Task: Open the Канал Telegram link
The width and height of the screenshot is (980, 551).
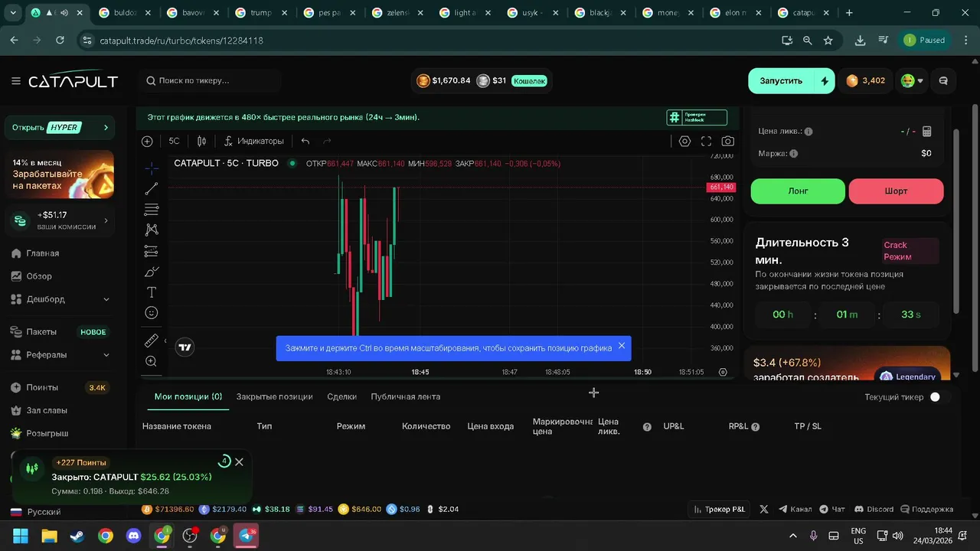Action: [x=795, y=509]
